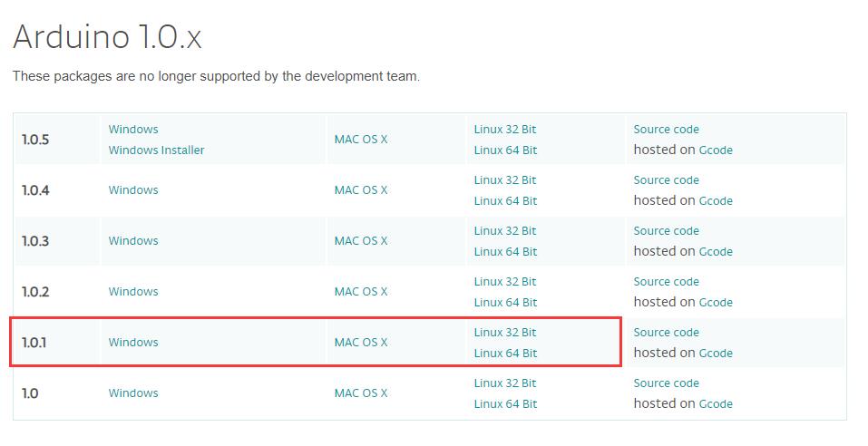Viewport: 868px width, 446px height.
Task: Click the 1.0 version label
Action: tap(30, 394)
